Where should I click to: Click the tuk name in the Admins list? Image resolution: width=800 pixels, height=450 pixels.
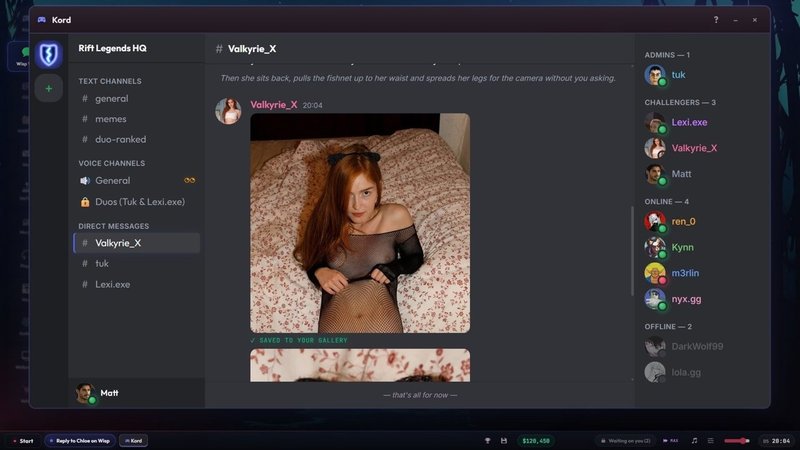(678, 75)
